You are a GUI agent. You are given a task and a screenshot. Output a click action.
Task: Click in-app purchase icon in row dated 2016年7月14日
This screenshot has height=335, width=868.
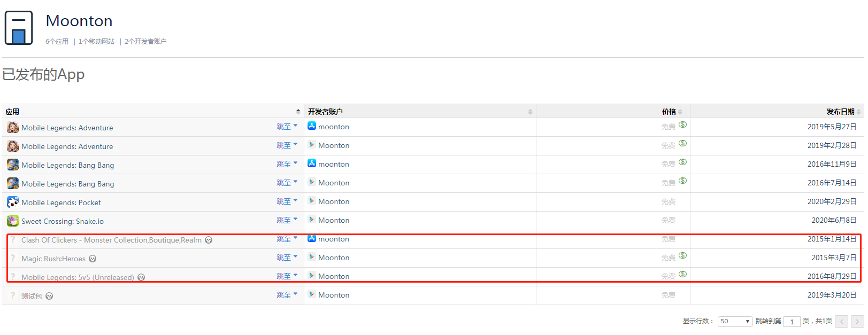point(682,181)
